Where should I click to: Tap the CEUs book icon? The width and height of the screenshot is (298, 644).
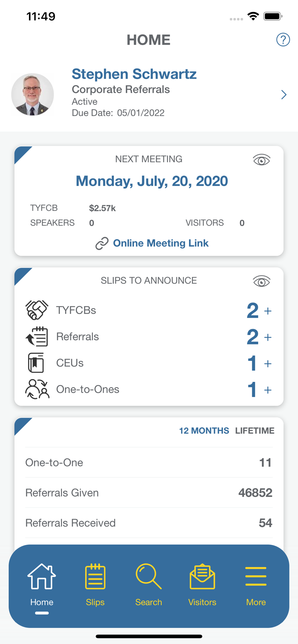36,363
